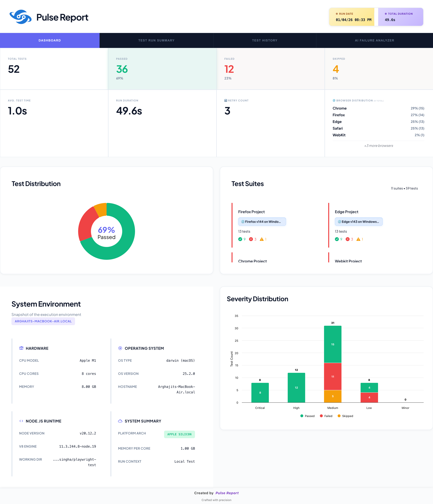The image size is (433, 504).
Task: Click the Operating System section icon
Action: coord(120,348)
